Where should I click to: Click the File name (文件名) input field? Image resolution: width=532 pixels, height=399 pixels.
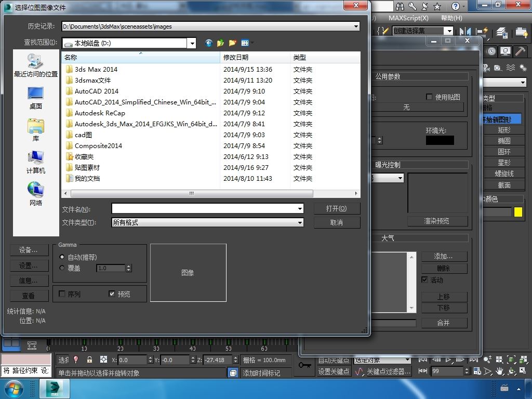[x=205, y=209]
